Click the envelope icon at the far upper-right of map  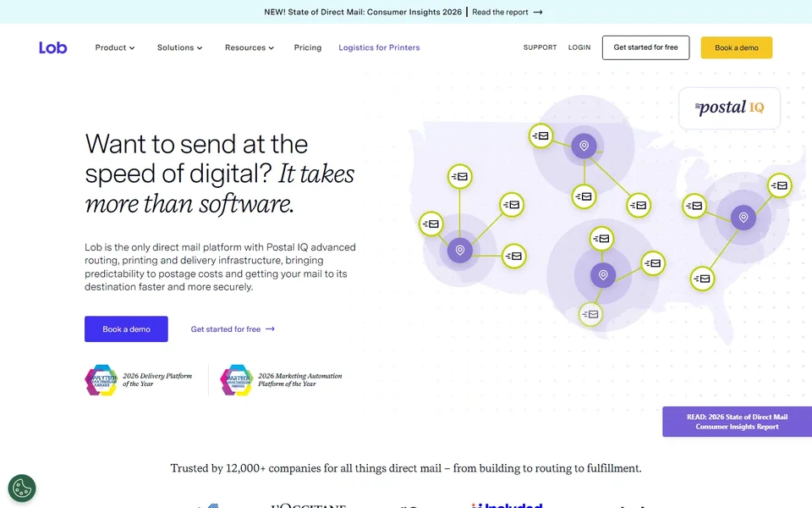(779, 185)
